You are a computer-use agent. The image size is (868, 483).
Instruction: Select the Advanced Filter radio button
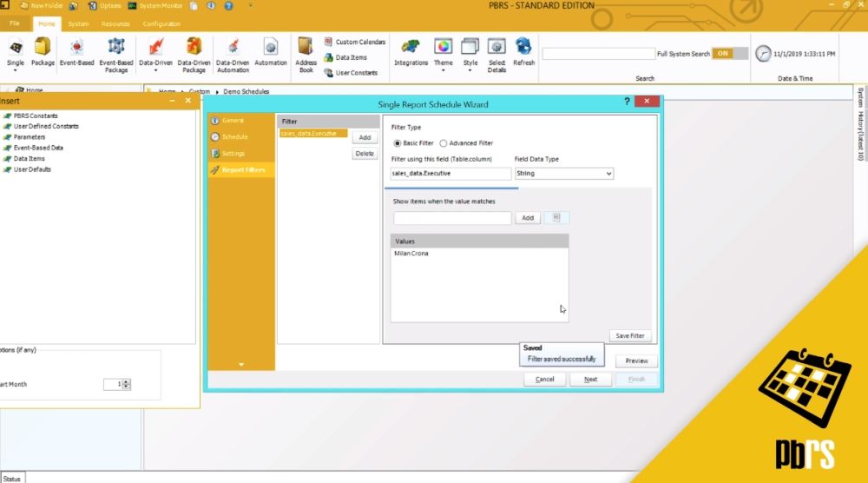click(x=443, y=143)
